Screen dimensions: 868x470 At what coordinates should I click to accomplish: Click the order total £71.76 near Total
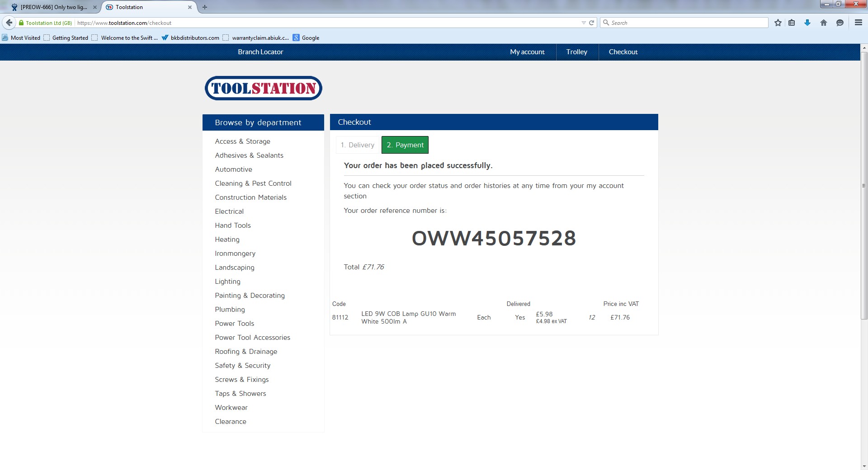[373, 267]
